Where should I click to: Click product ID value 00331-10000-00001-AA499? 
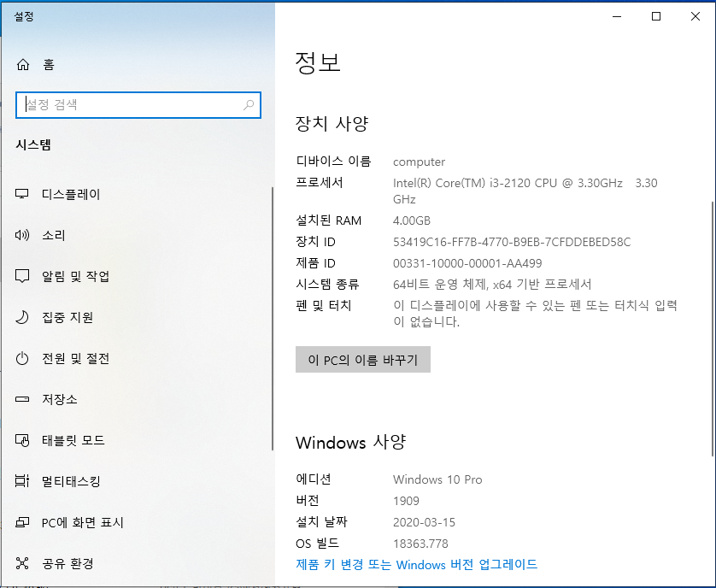coord(467,263)
